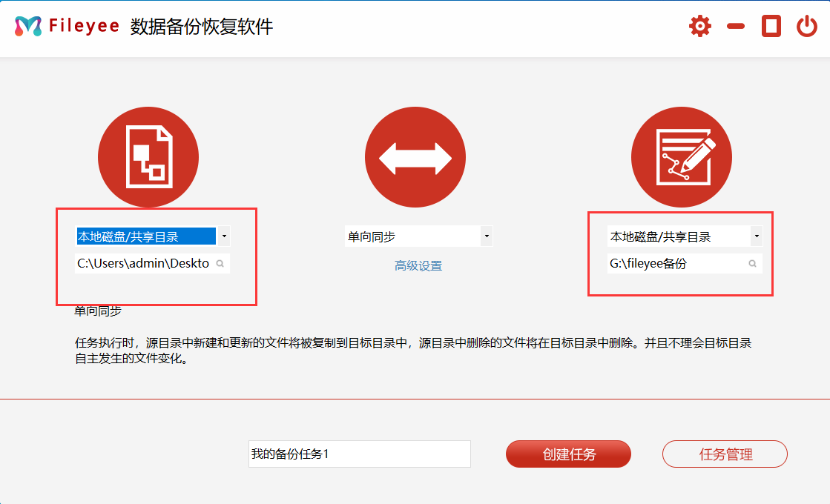This screenshot has height=504, width=830.
Task: Expand the destination 本地磁盘/共享目录 dropdown
Action: [756, 236]
